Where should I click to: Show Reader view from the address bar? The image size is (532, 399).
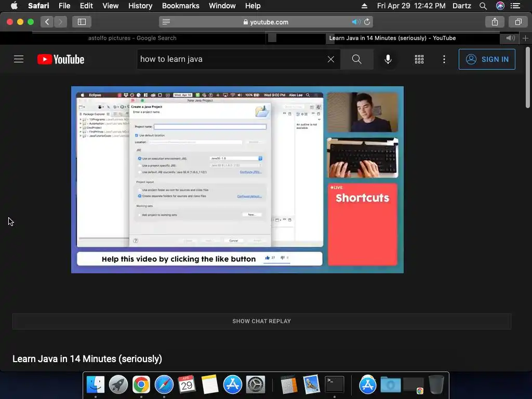(166, 22)
